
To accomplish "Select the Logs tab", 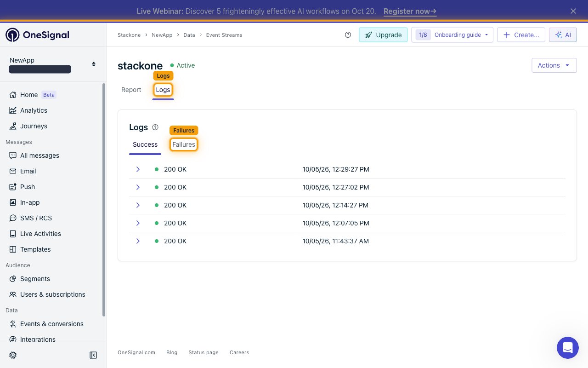I will coord(163,90).
